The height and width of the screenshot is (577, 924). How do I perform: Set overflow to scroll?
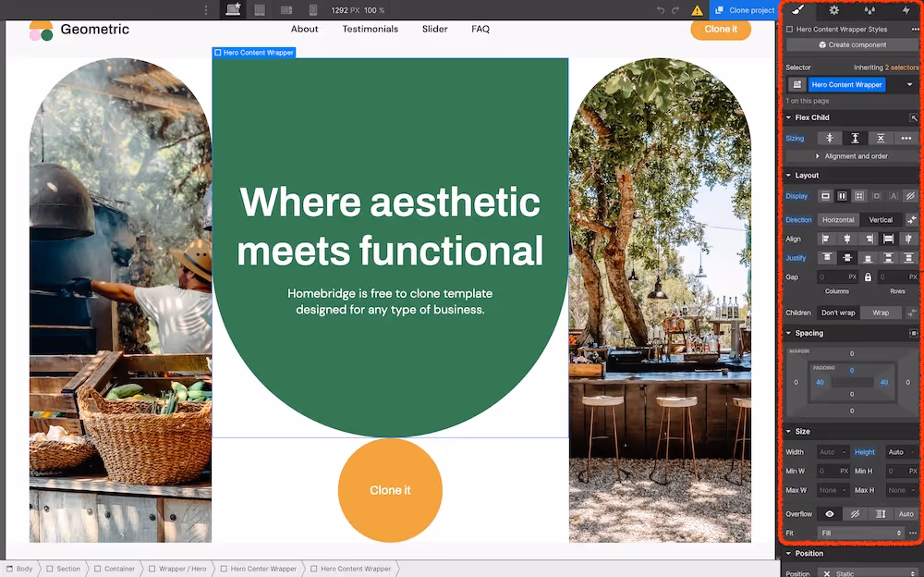click(881, 514)
